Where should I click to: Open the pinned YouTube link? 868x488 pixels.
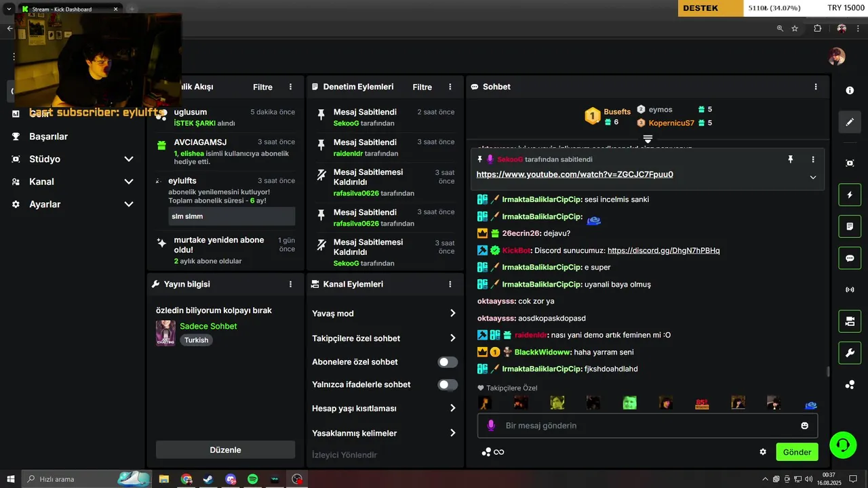click(575, 174)
